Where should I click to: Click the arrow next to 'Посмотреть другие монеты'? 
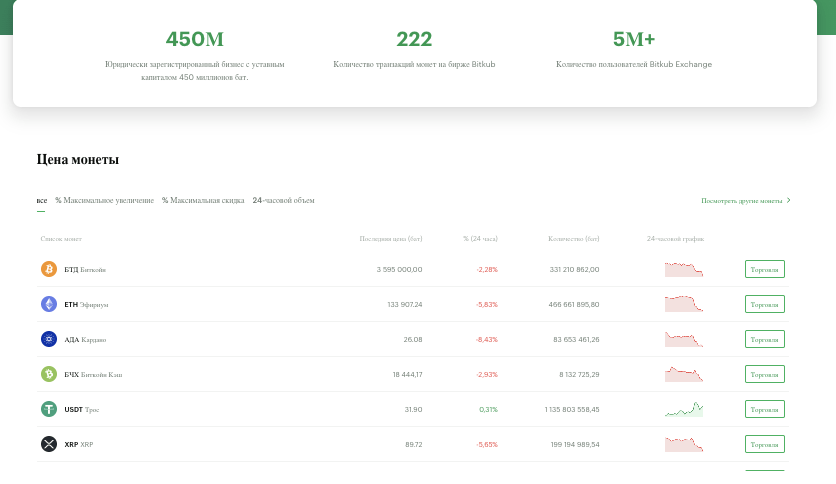click(x=789, y=200)
